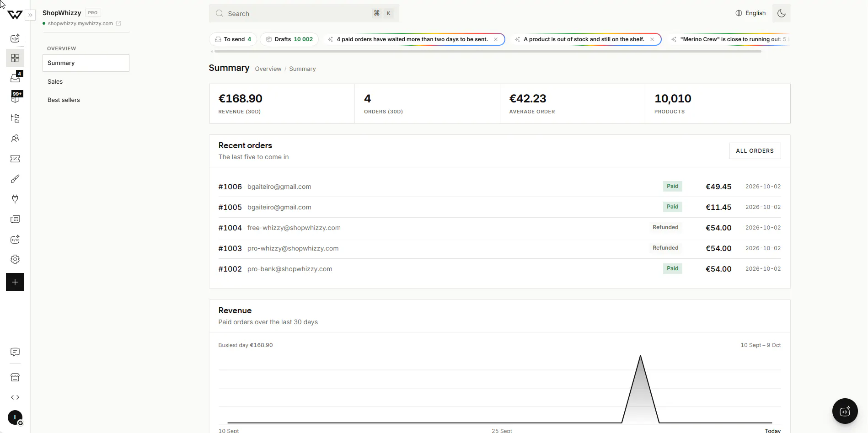Click the ShopWhizzy W logo
This screenshot has height=433, width=868.
coord(15,15)
